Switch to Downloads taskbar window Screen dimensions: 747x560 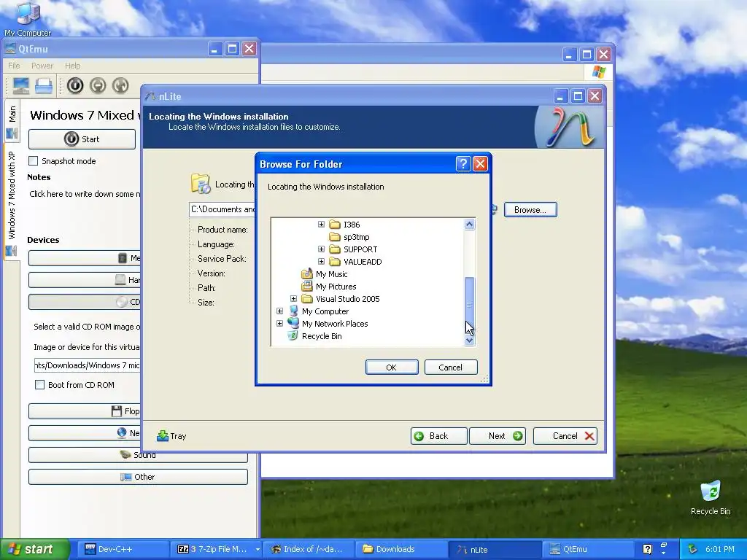click(x=401, y=549)
